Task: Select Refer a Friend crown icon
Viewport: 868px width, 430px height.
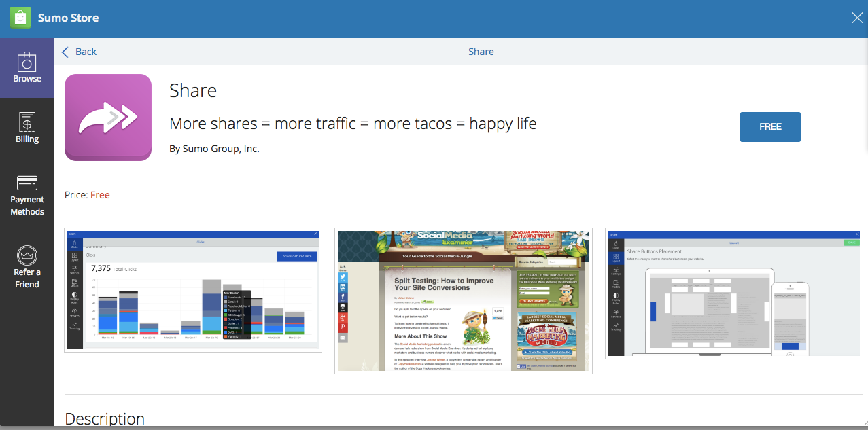Action: tap(27, 255)
